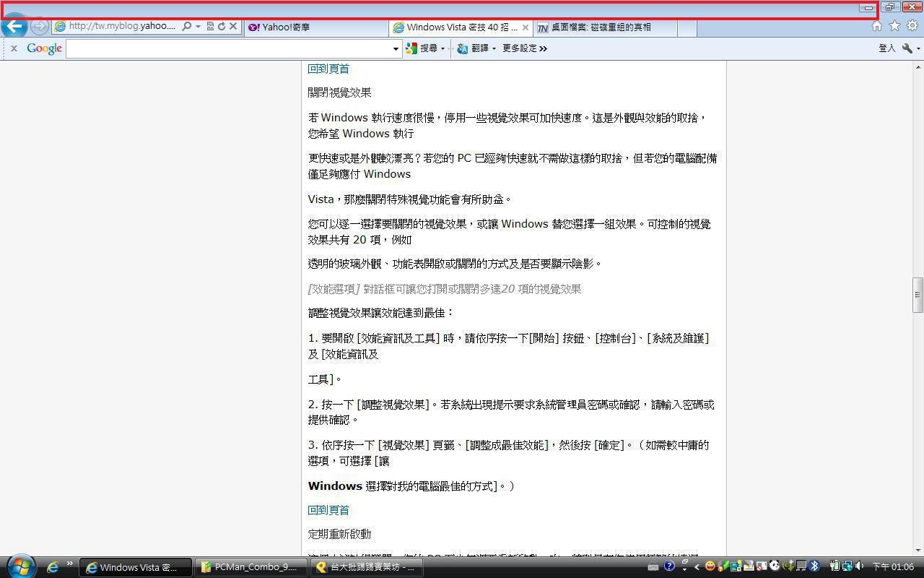Click the search magnifier in address bar
Image resolution: width=924 pixels, height=578 pixels.
pos(186,27)
